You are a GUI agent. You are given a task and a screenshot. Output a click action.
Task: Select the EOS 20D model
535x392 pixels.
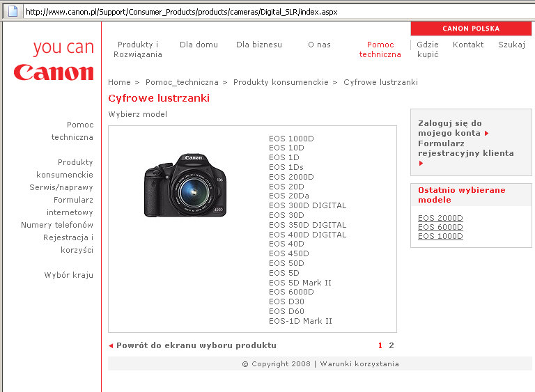pos(286,187)
